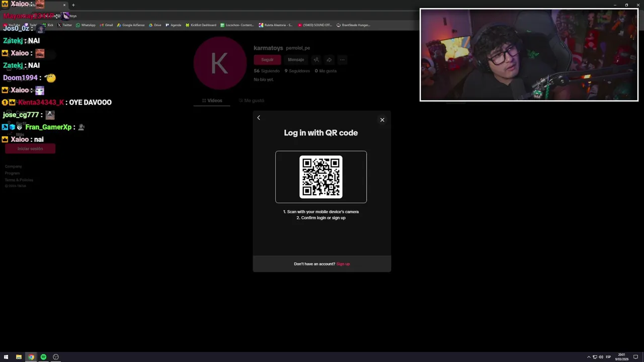Click the ESP language indicator
Viewport: 644px width, 362px height.
pos(608,357)
